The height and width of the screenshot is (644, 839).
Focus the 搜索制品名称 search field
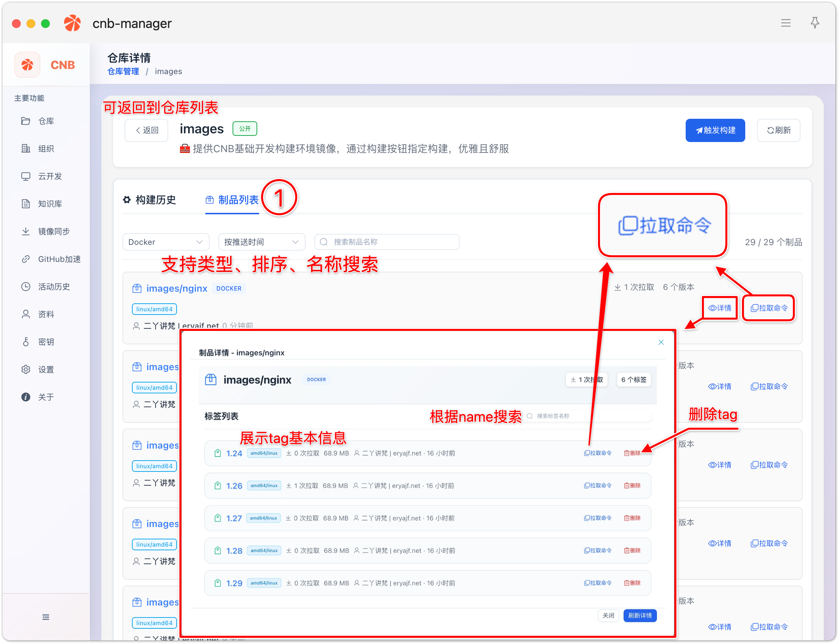pyautogui.click(x=387, y=242)
